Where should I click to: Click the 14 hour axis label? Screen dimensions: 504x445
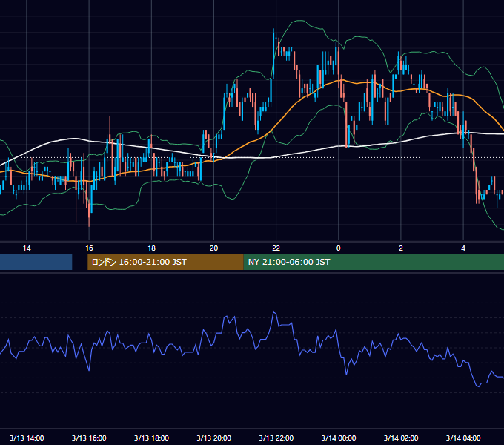(27, 248)
